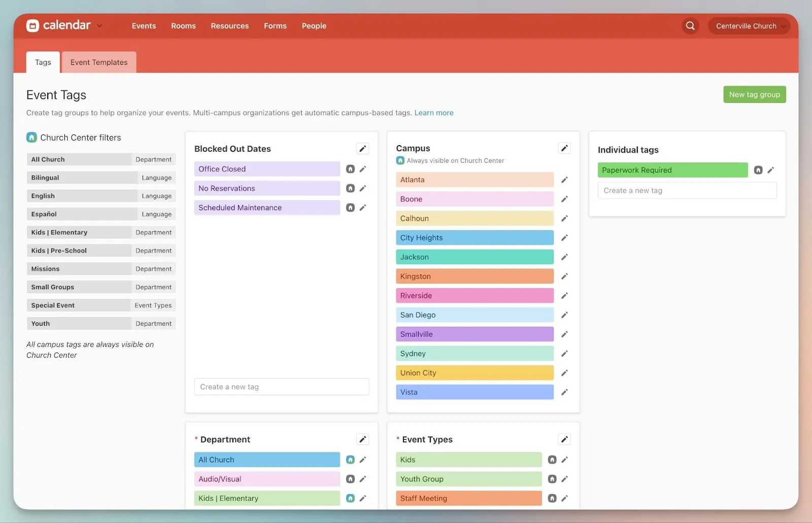Toggle Church Center visibility for Paperwork Required
The image size is (812, 523).
(758, 170)
